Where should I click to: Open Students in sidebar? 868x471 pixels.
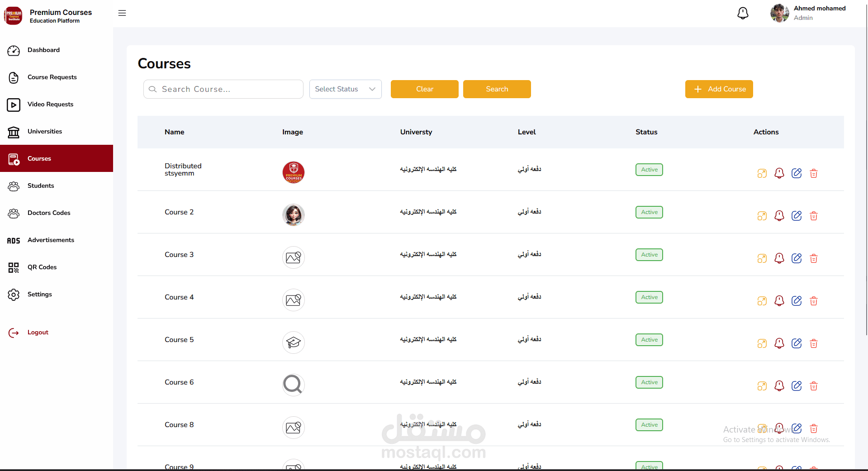tap(57, 186)
